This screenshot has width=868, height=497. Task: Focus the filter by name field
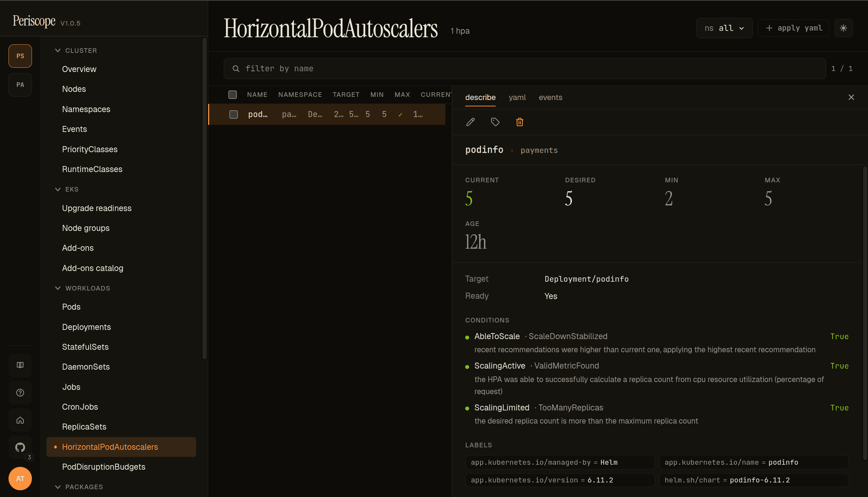(x=525, y=68)
